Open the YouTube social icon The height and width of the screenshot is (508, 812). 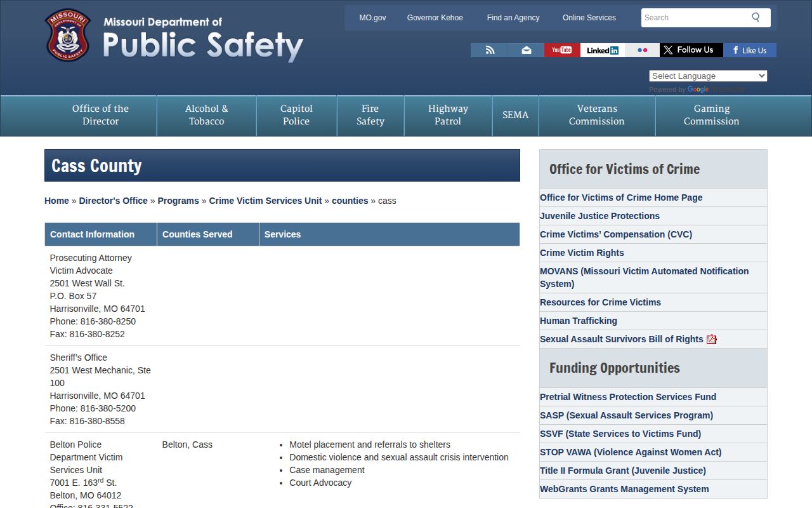562,50
